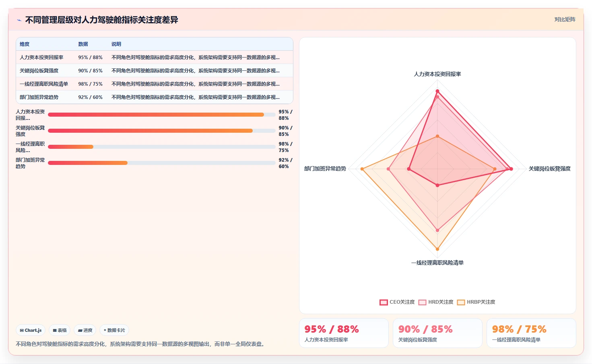The width and height of the screenshot is (592, 364).
Task: Click the HRBP point on 部门加班异常趋势 axis
Action: [362, 169]
